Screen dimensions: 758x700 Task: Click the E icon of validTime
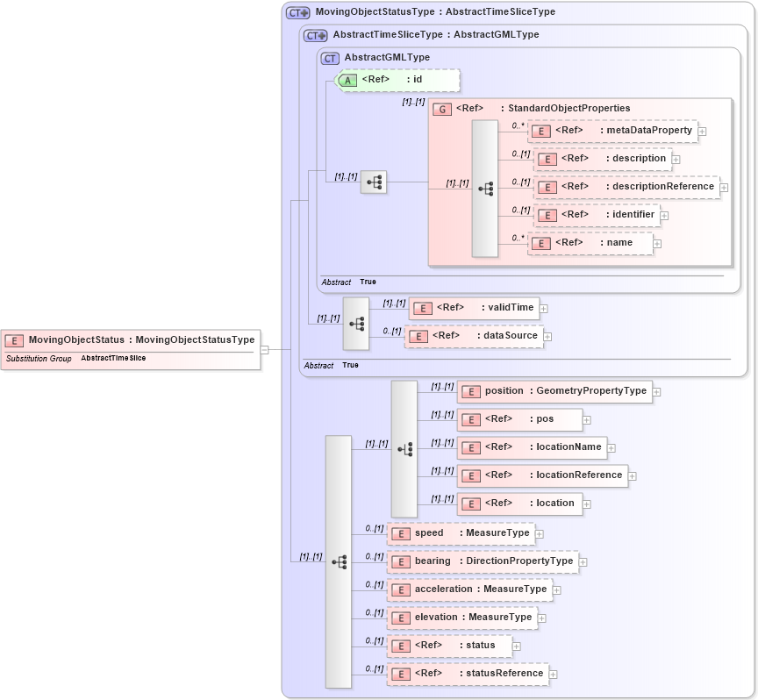[423, 309]
